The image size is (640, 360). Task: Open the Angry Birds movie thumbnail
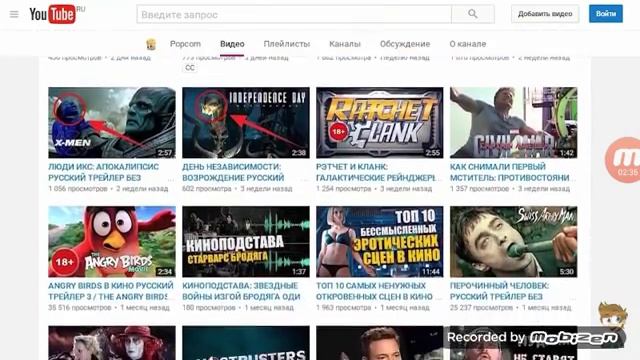(112, 242)
